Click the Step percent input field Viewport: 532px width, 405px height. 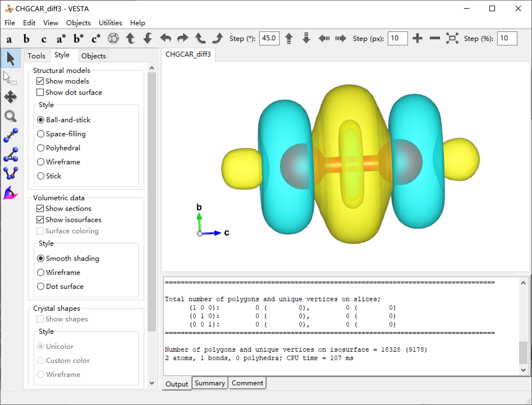click(507, 38)
